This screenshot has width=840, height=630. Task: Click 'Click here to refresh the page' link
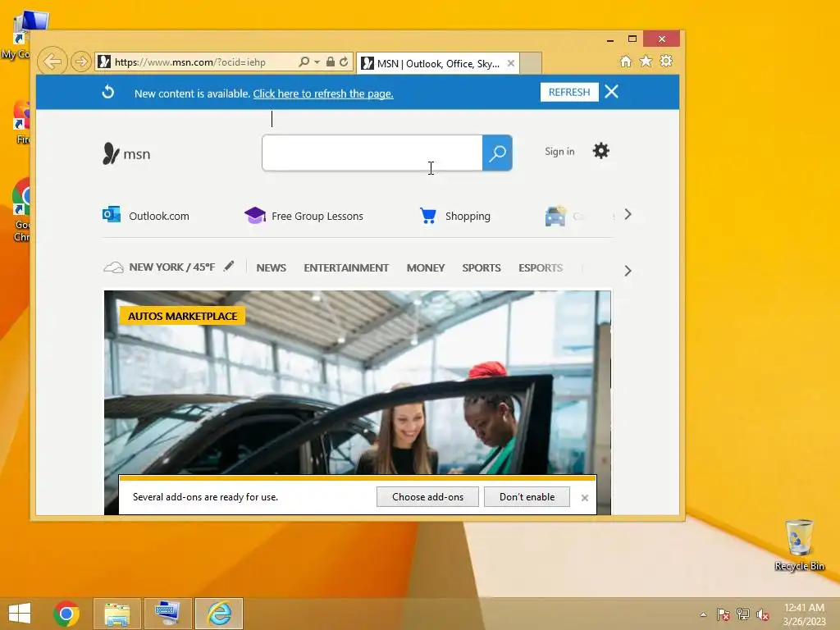pos(323,94)
